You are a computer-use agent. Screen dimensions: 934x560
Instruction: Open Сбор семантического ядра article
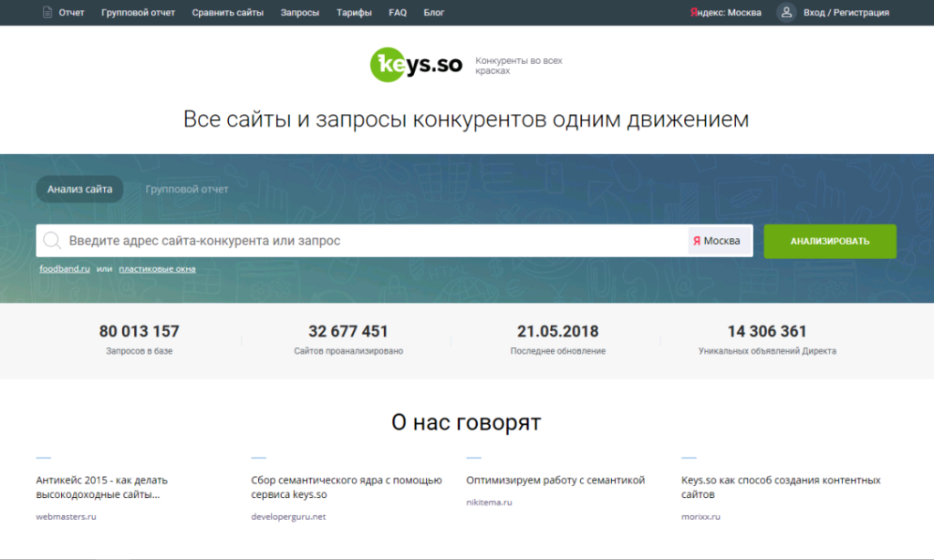tap(346, 487)
